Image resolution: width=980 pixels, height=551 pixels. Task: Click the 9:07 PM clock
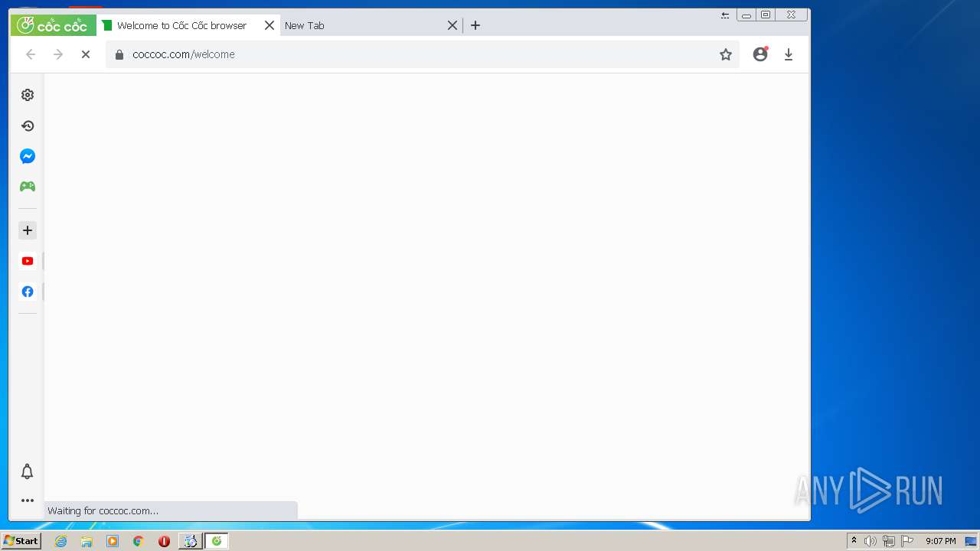941,541
